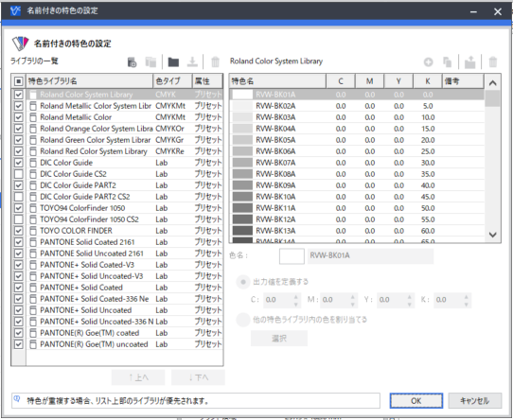The width and height of the screenshot is (513, 420).
Task: Uncheck Roland Color System Library checkbox
Action: click(19, 95)
